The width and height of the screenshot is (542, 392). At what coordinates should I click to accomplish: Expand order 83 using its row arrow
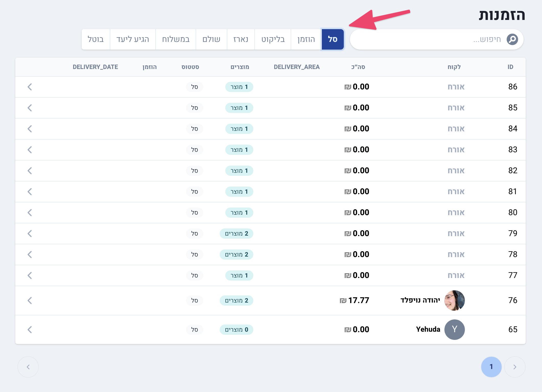click(x=30, y=150)
